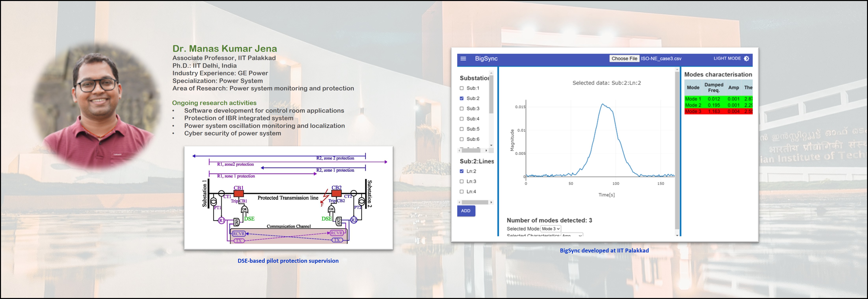This screenshot has width=868, height=299.
Task: Click the substation list scroll right arrow
Action: pyautogui.click(x=486, y=150)
